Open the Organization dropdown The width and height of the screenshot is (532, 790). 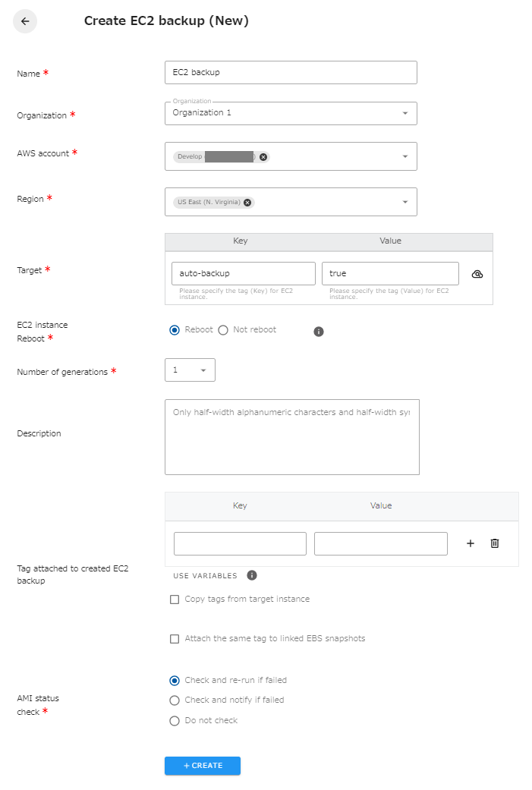click(291, 113)
